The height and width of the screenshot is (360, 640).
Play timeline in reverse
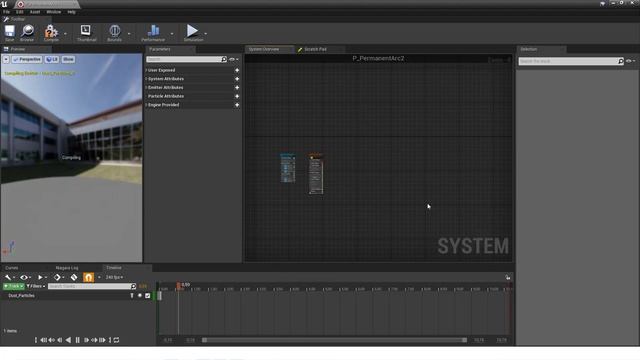[x=68, y=340]
